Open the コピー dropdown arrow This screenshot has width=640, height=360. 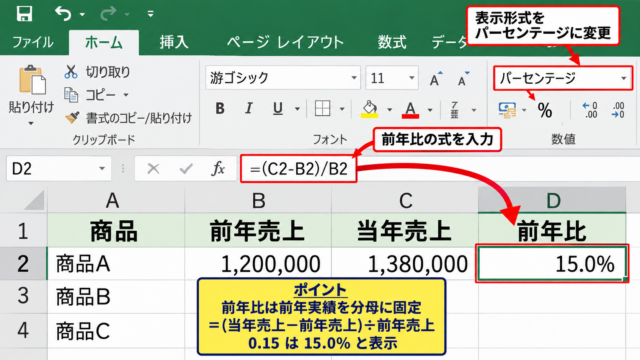[126, 95]
